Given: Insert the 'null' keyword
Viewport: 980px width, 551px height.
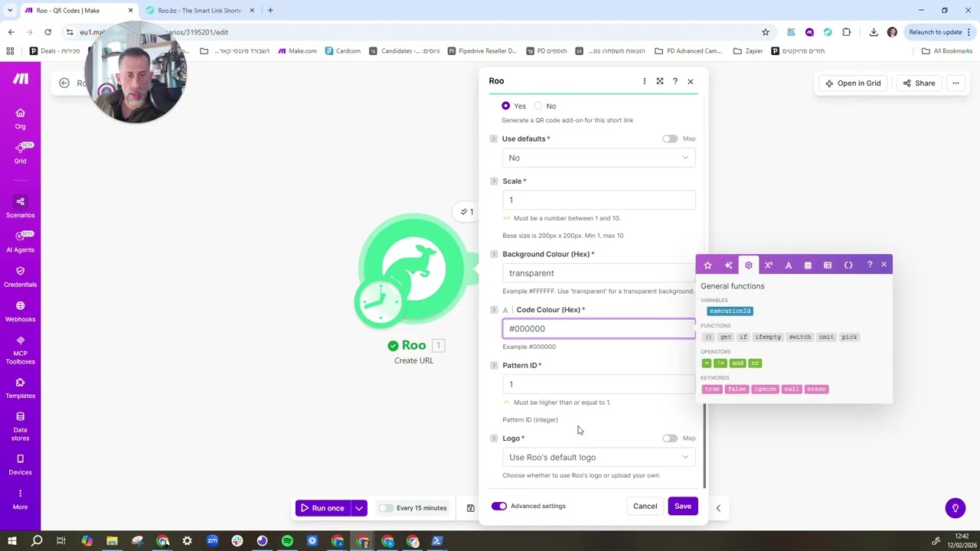Looking at the screenshot, I should pos(791,389).
